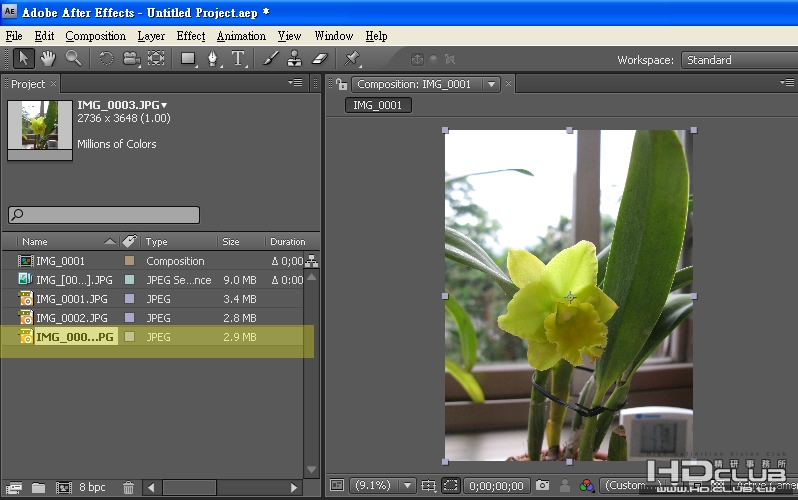
Task: Click the IMG_0003.JPG preview thumbnail
Action: [40, 130]
